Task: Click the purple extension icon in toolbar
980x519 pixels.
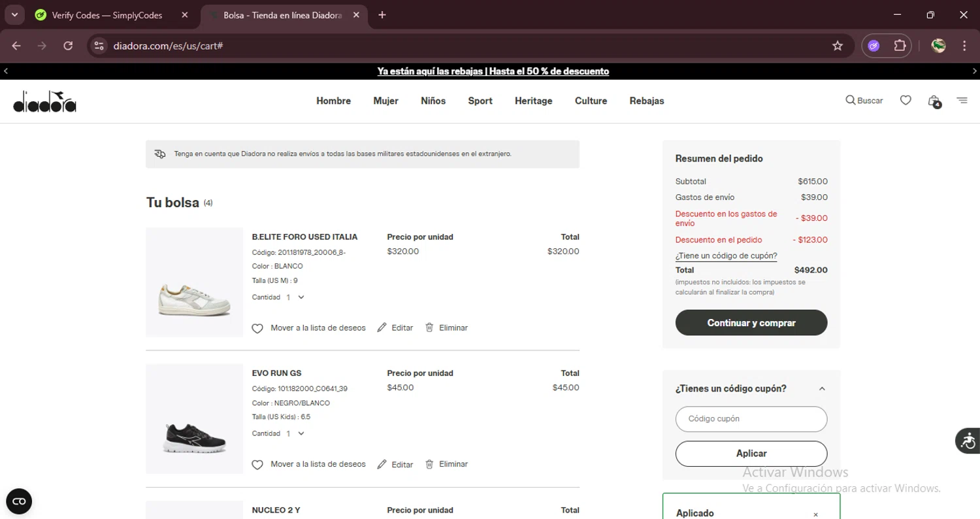Action: point(874,46)
